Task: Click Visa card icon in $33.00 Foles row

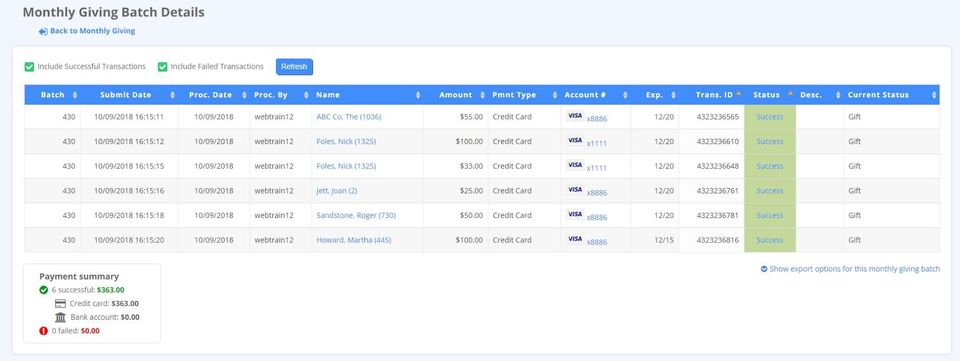Action: [575, 165]
